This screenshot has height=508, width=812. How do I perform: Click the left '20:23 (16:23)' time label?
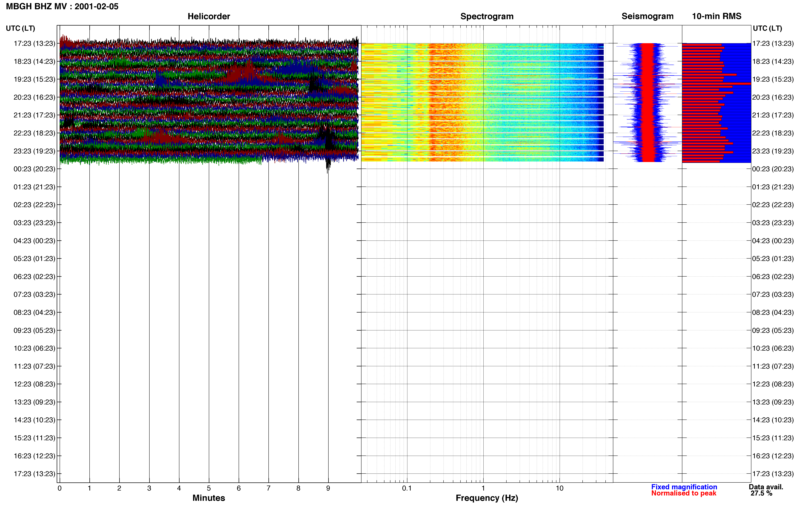34,97
